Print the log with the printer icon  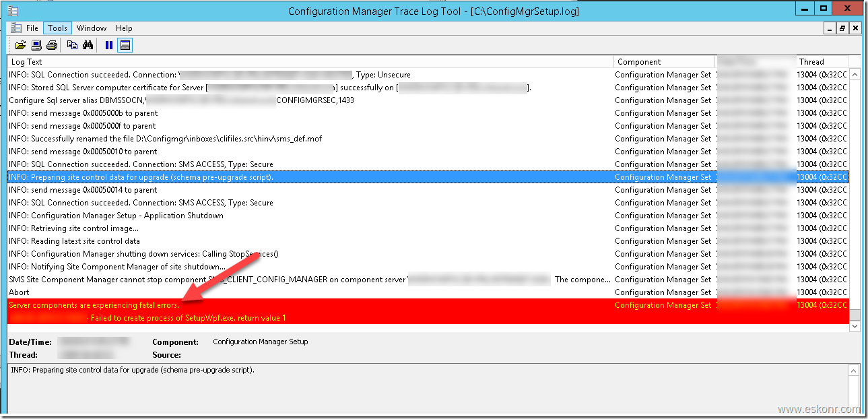pyautogui.click(x=51, y=44)
